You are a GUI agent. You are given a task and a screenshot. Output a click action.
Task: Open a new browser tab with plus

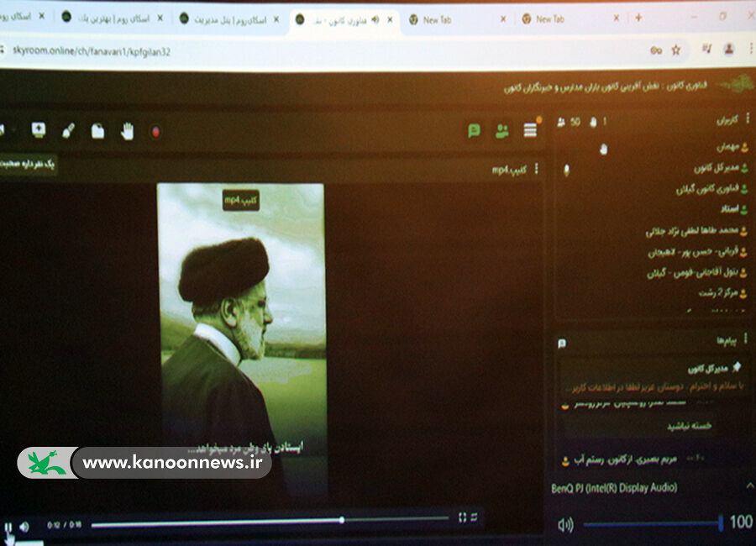(638, 18)
